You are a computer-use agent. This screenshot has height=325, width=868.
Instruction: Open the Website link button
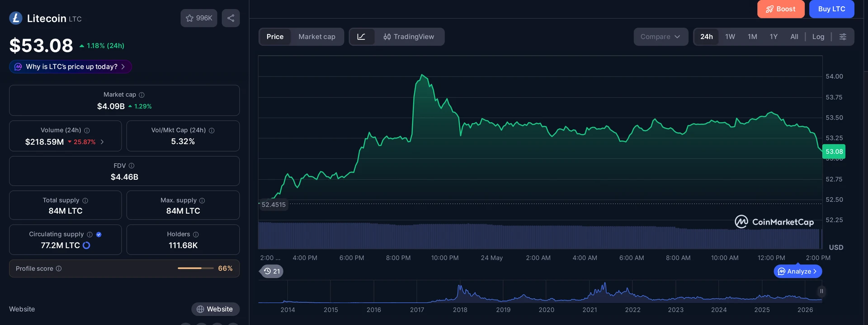(x=215, y=309)
